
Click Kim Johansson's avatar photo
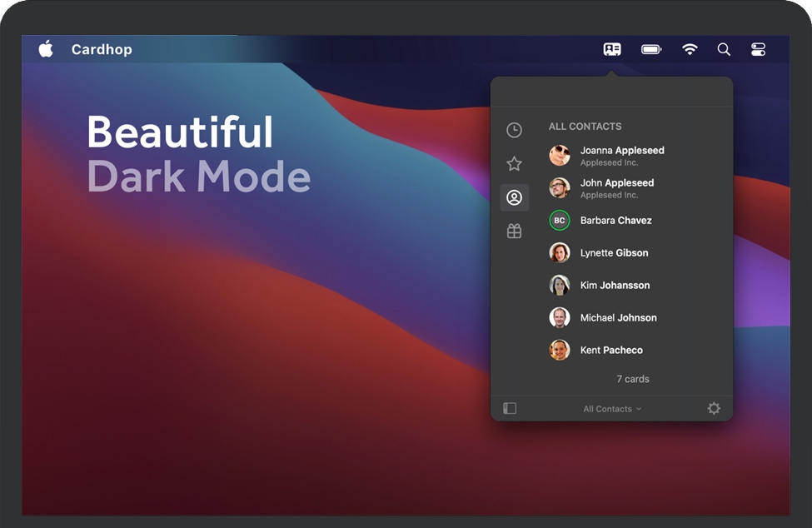(x=560, y=285)
